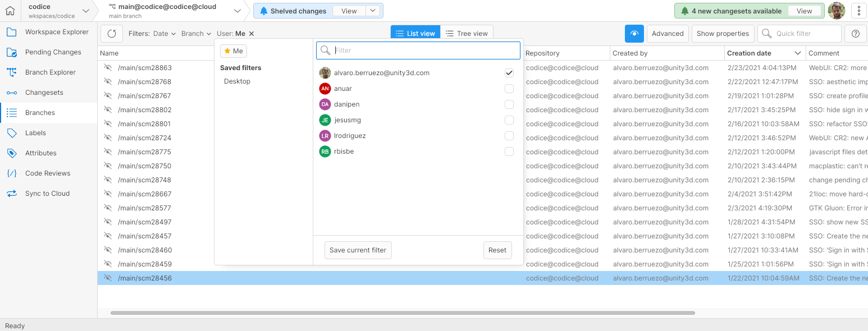Click the home icon top-left
Viewport: 868px width, 331px height.
[10, 10]
